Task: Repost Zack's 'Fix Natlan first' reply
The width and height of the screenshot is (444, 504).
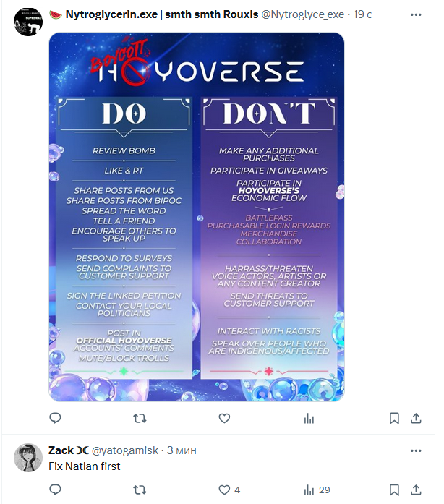Action: click(140, 490)
